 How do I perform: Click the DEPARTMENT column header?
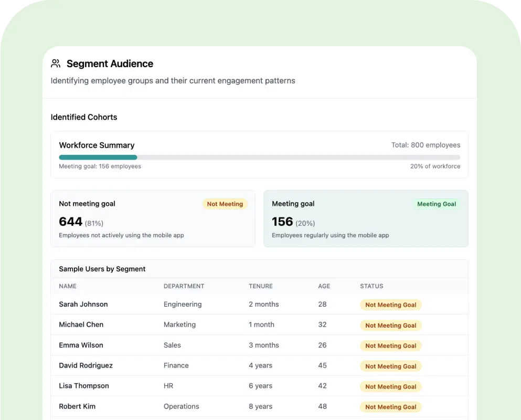coord(184,286)
